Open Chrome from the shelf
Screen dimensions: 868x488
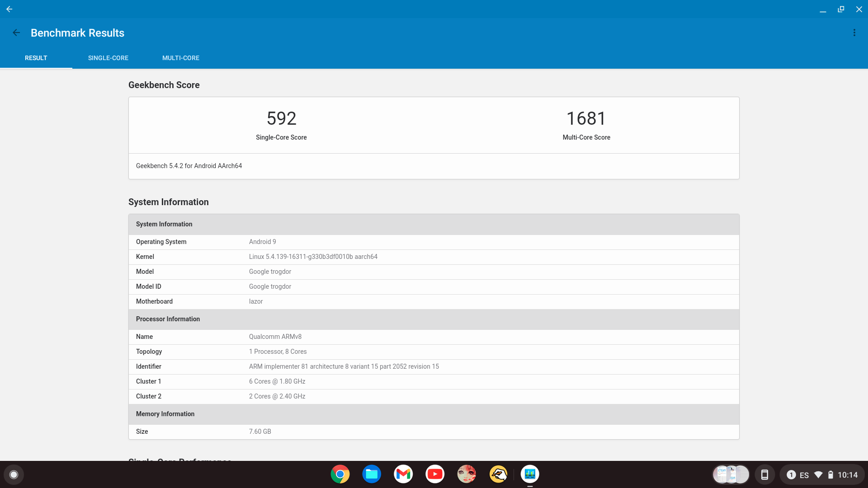(x=340, y=474)
